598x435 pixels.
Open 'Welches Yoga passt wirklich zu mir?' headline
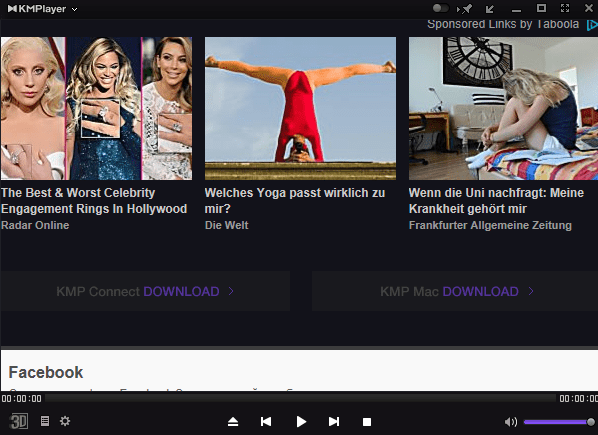pos(295,201)
